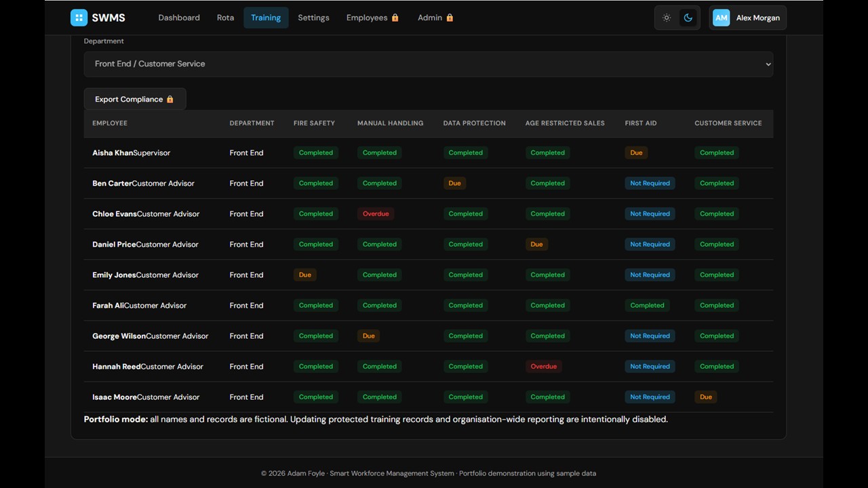Viewport: 868px width, 488px height.
Task: Click Isaac Moore's Customer Service Due badge
Action: (x=706, y=396)
